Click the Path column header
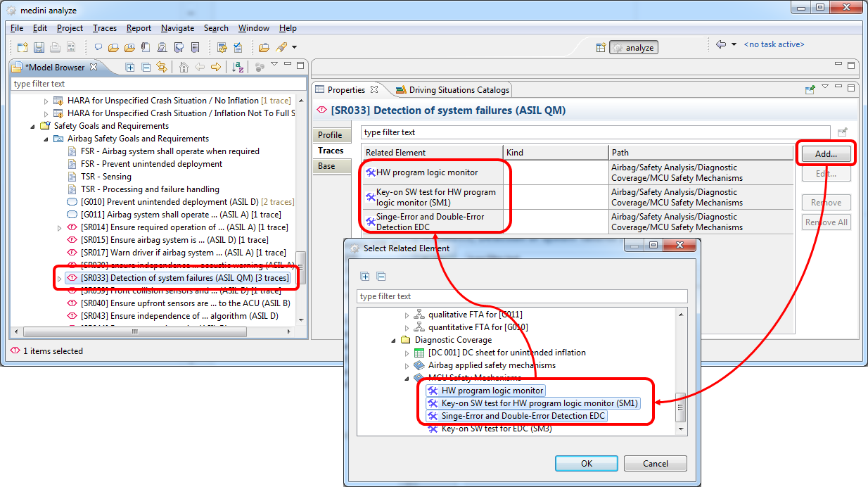 tap(701, 152)
